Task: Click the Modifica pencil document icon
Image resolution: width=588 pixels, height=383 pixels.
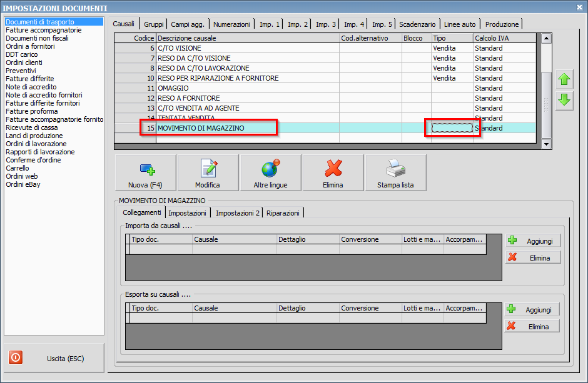Action: point(208,168)
